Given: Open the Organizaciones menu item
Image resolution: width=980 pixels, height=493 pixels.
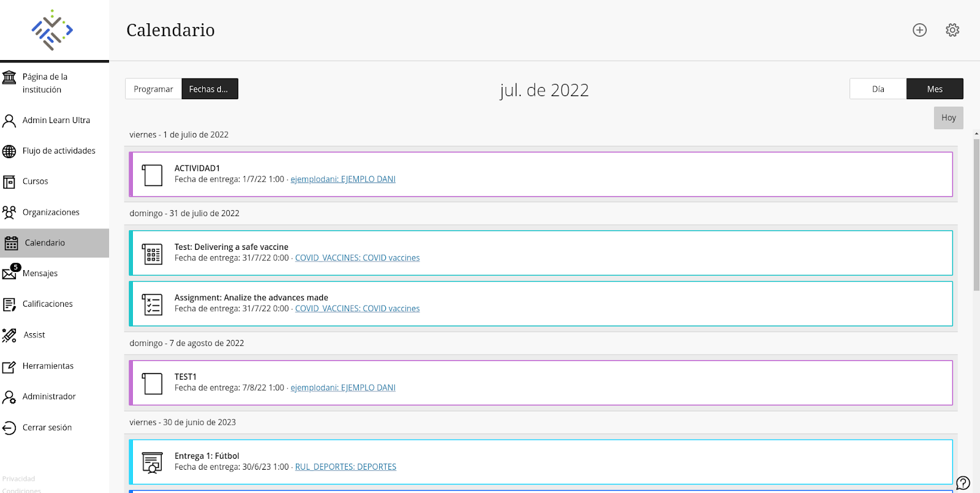Looking at the screenshot, I should click(55, 213).
